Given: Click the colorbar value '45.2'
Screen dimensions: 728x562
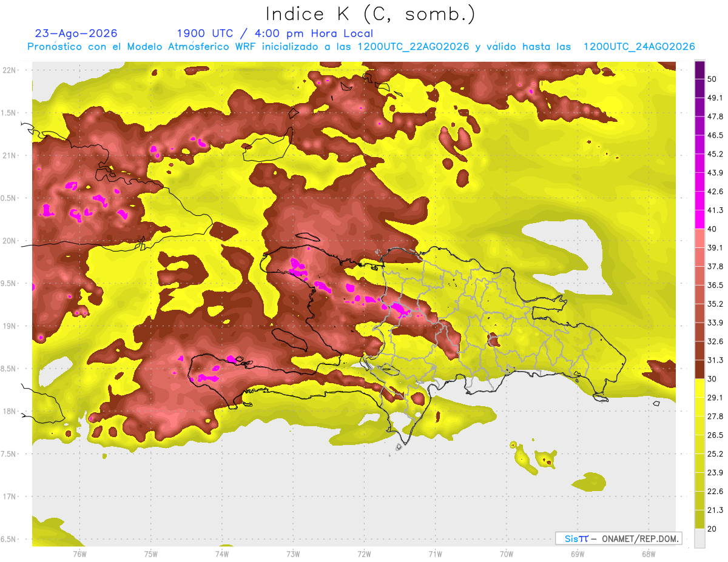Looking at the screenshot, I should (715, 154).
